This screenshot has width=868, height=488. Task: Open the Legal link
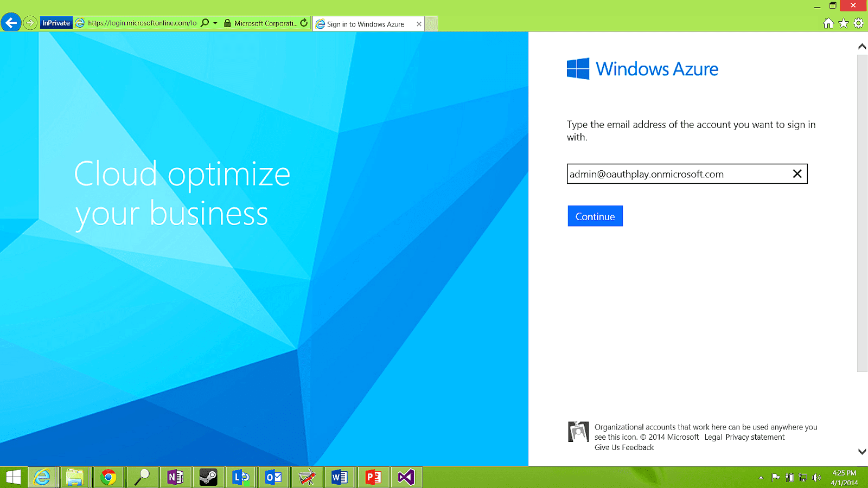pos(713,437)
